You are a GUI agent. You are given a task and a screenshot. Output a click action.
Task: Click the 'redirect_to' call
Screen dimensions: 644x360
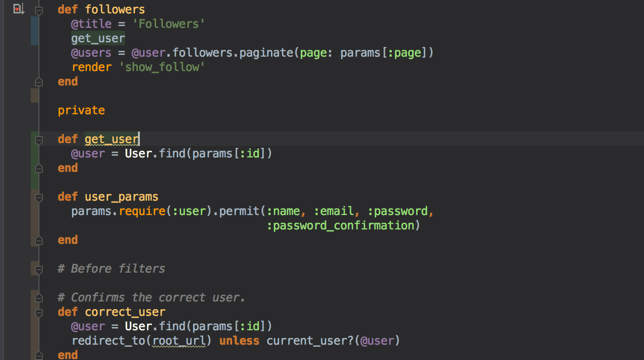tap(108, 341)
